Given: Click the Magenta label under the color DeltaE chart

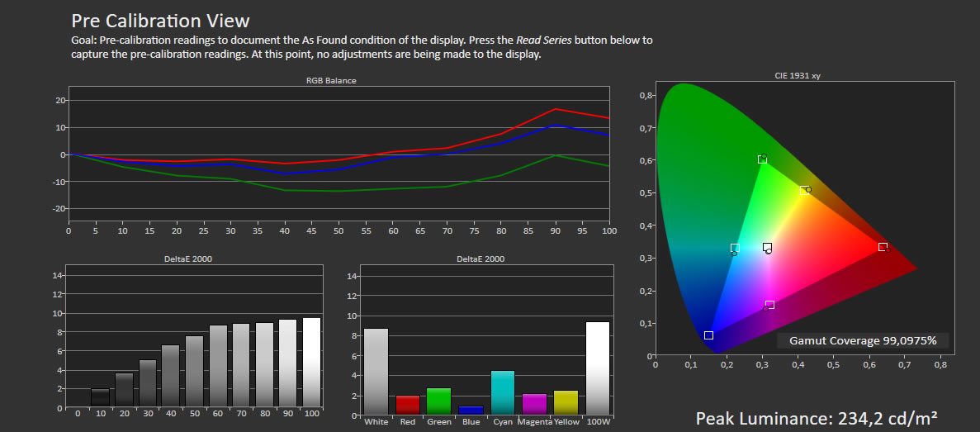Looking at the screenshot, I should pos(534,423).
